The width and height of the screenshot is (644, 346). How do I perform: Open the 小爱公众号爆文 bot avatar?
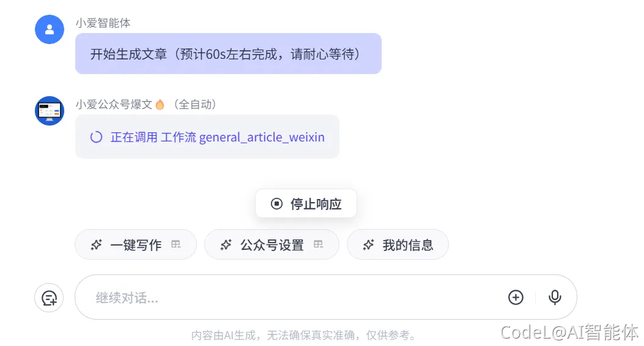pyautogui.click(x=50, y=111)
